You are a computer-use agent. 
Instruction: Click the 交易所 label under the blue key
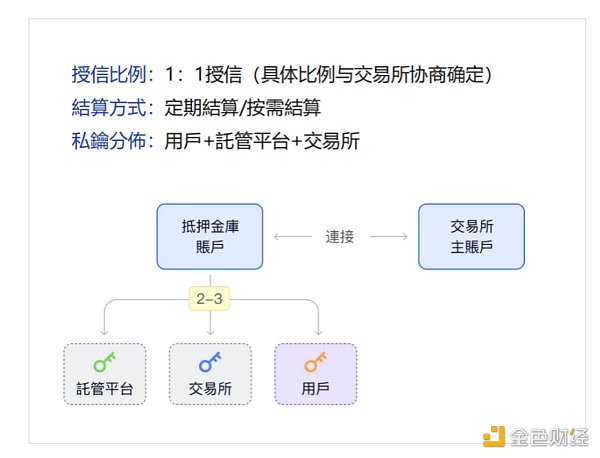click(x=210, y=388)
